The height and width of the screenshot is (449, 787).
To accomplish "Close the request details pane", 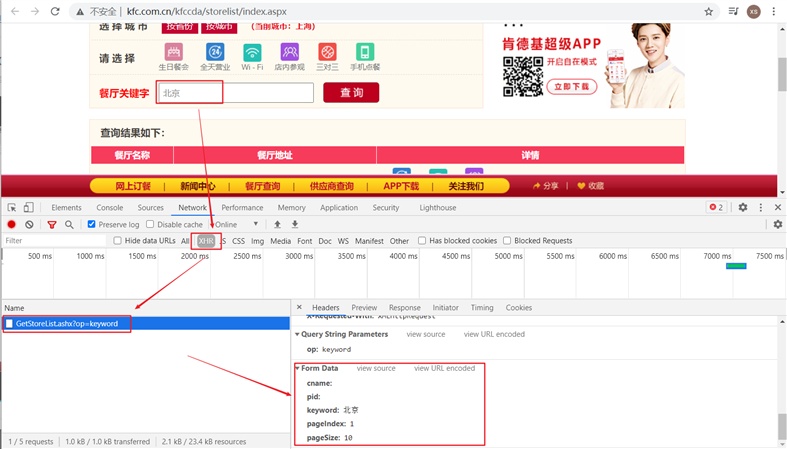I will pos(299,307).
